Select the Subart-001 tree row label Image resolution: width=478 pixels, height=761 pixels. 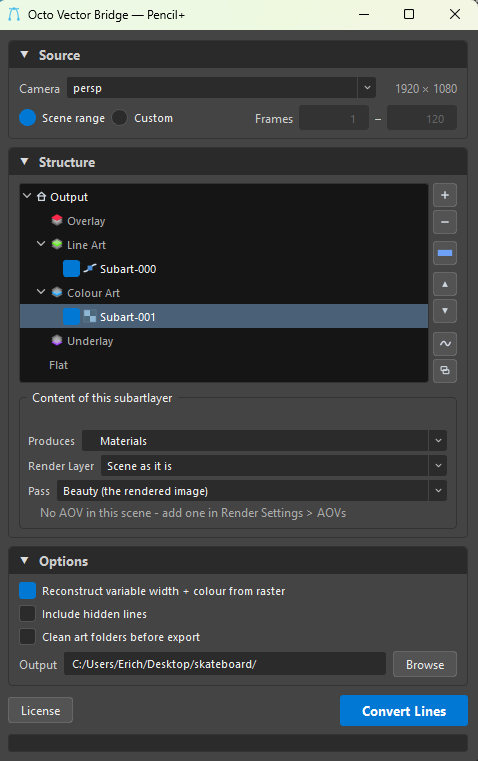click(x=128, y=317)
